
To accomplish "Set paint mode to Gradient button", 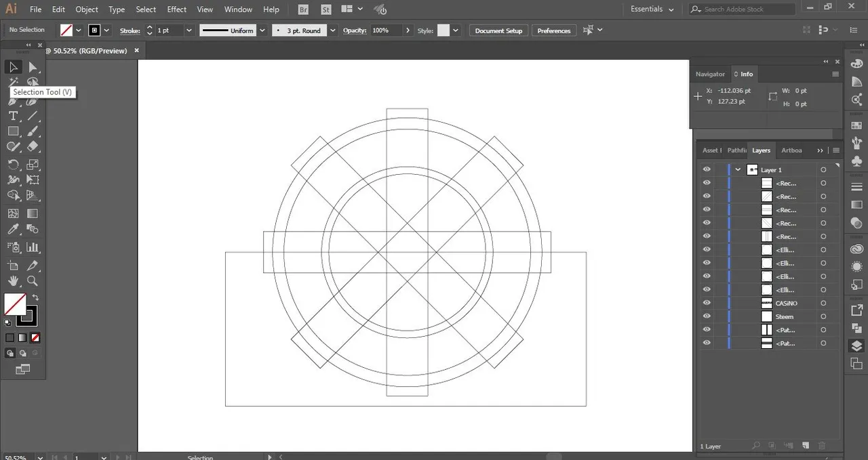I will pos(22,337).
